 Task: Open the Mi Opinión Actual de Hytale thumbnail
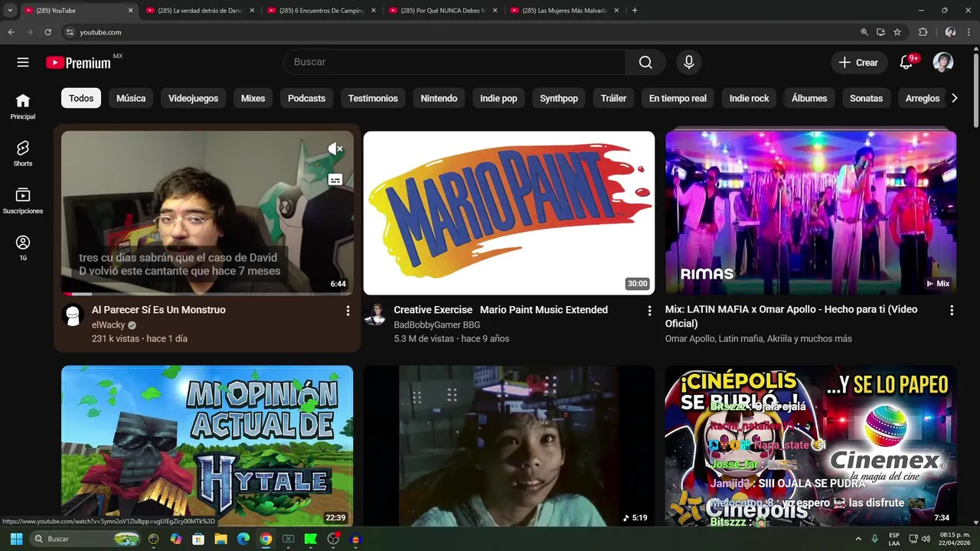point(207,445)
